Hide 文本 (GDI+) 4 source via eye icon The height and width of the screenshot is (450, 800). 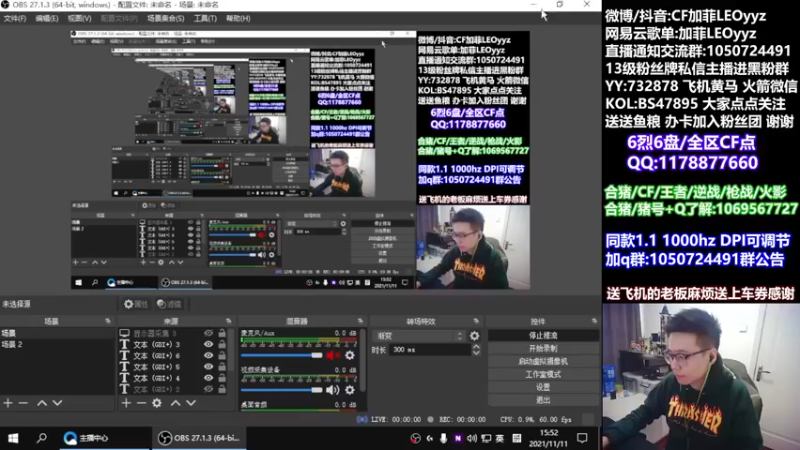point(208,378)
